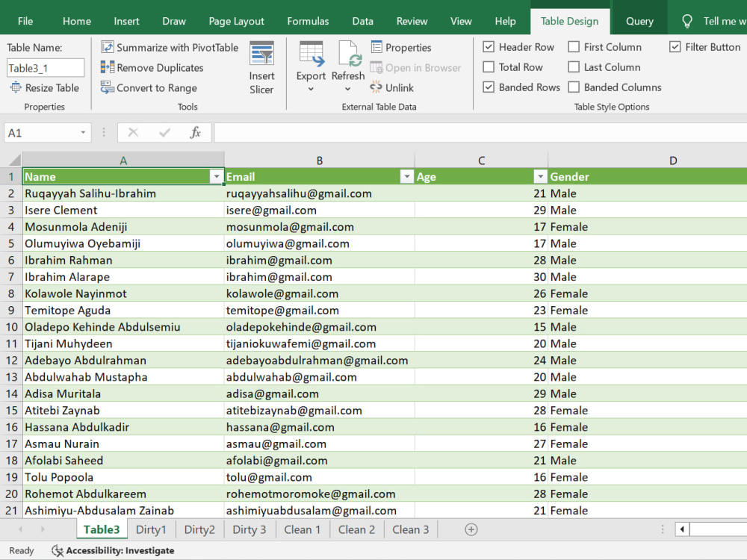
Task: Click the Remove Duplicates button label
Action: tap(160, 68)
